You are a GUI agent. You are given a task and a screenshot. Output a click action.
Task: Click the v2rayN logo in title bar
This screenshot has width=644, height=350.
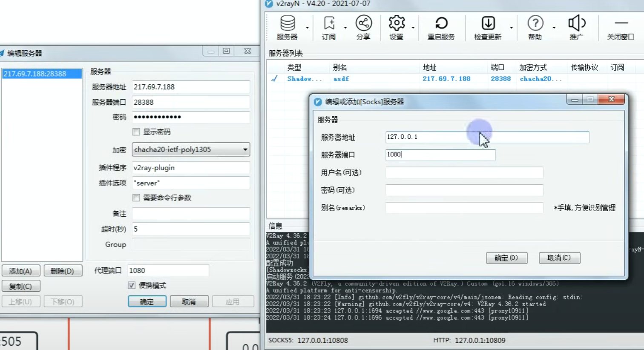click(269, 4)
